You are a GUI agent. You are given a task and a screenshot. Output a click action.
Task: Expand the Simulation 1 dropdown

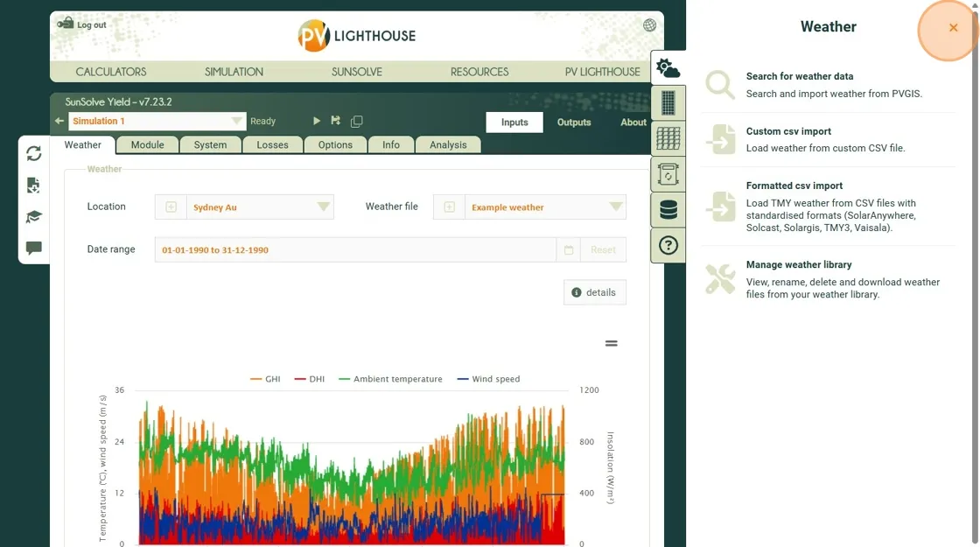tap(237, 122)
